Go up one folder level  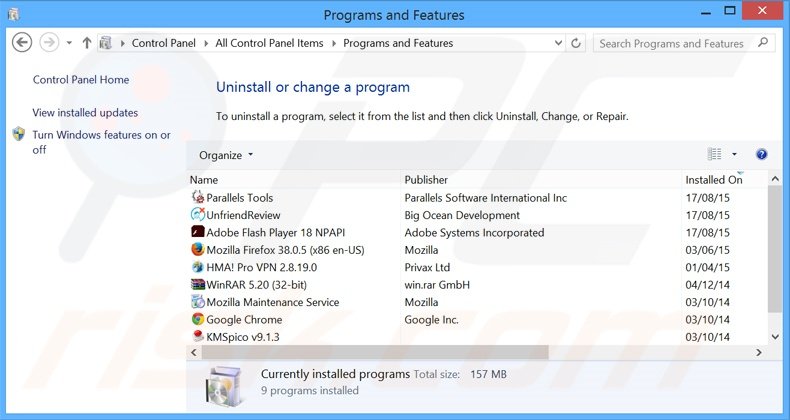coord(87,43)
